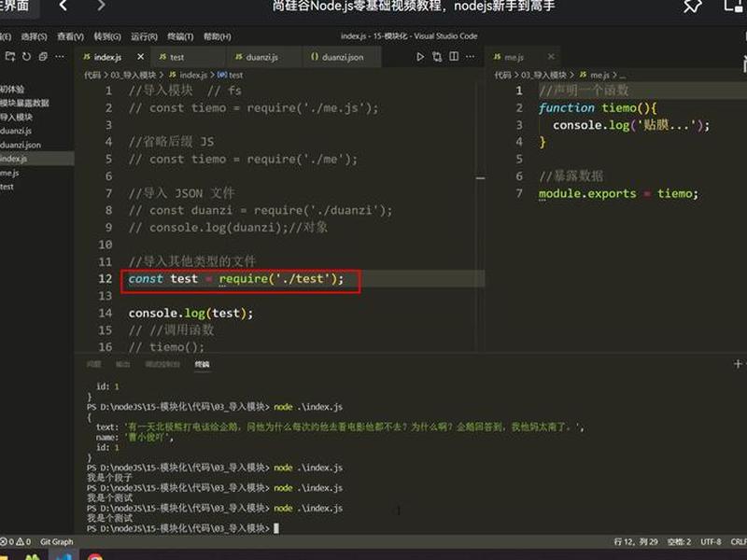Open errors and warnings count in status bar

coord(16,541)
